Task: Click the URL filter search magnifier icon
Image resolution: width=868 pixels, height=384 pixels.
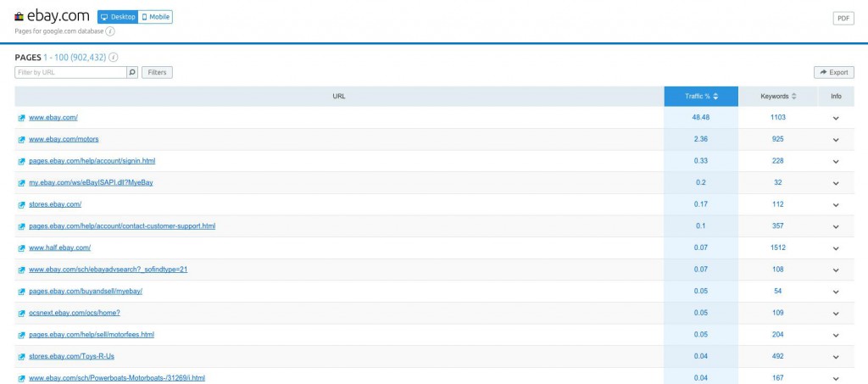Action: (132, 73)
